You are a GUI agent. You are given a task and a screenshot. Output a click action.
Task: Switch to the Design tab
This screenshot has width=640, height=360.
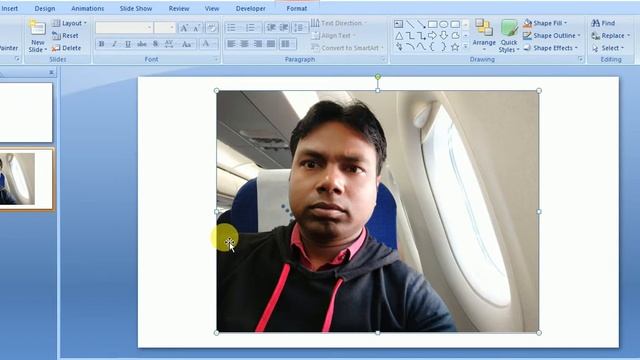point(45,8)
